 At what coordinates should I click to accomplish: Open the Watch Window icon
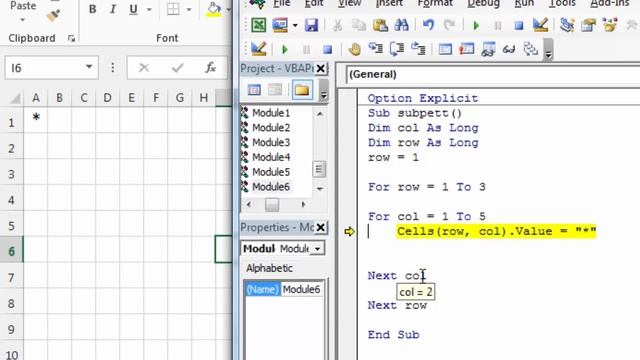(x=488, y=49)
